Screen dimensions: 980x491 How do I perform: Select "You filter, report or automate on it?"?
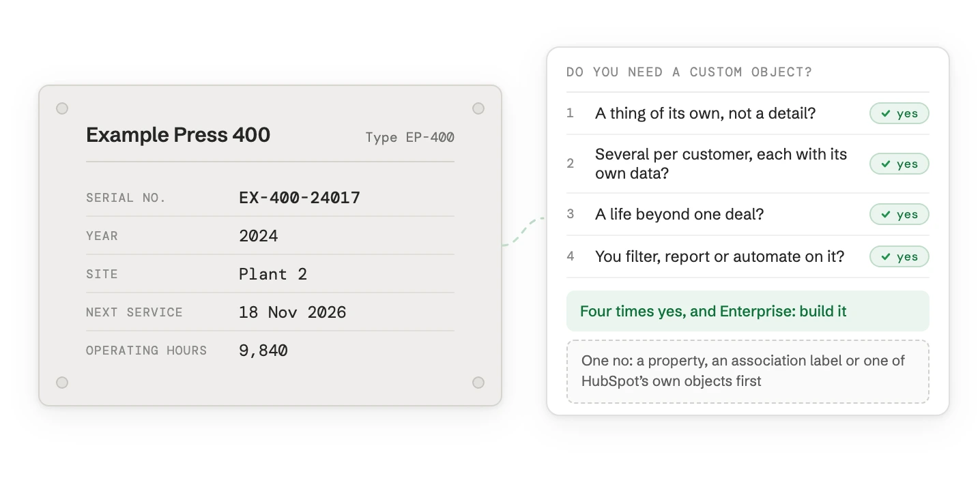pyautogui.click(x=720, y=256)
